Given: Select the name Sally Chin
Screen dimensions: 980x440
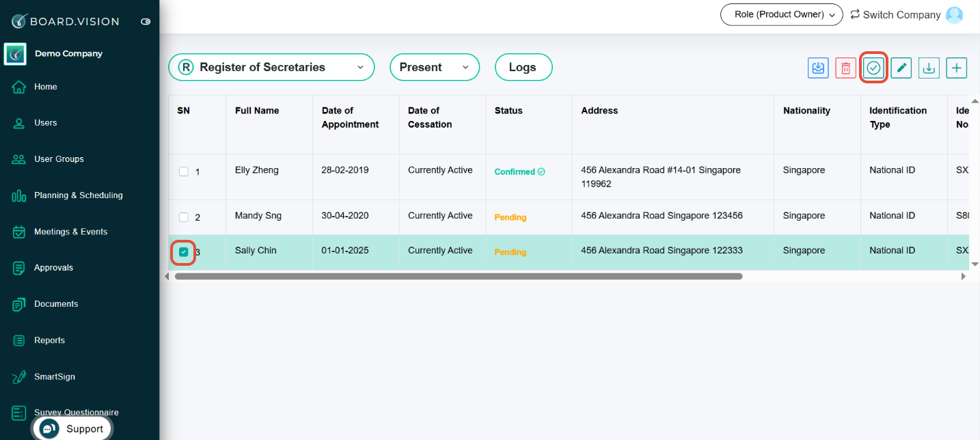Looking at the screenshot, I should (x=256, y=251).
